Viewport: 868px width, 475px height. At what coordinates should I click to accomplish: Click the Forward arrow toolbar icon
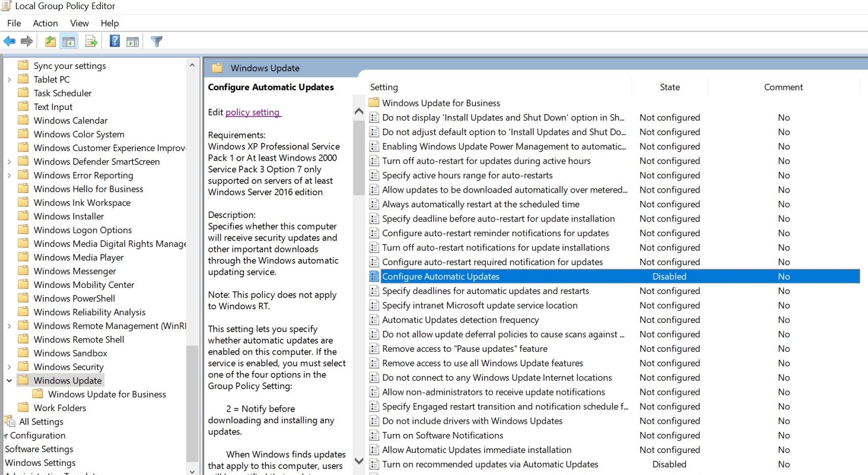(x=27, y=42)
